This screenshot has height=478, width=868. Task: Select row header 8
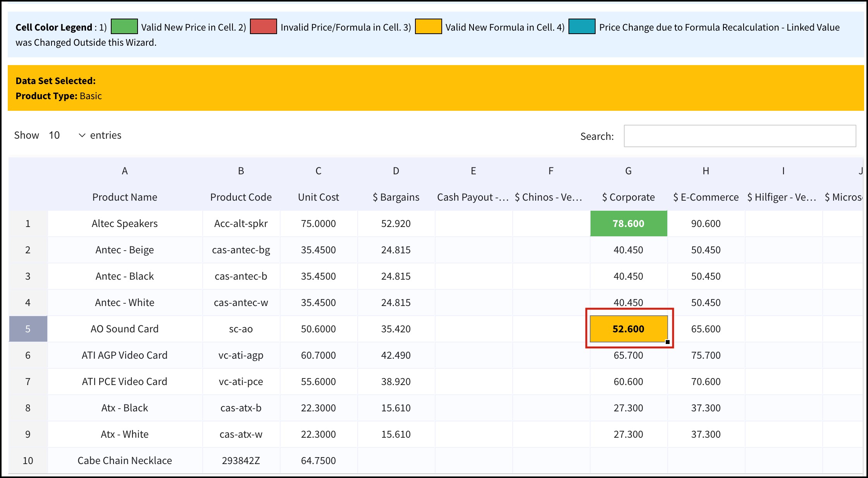coord(28,408)
